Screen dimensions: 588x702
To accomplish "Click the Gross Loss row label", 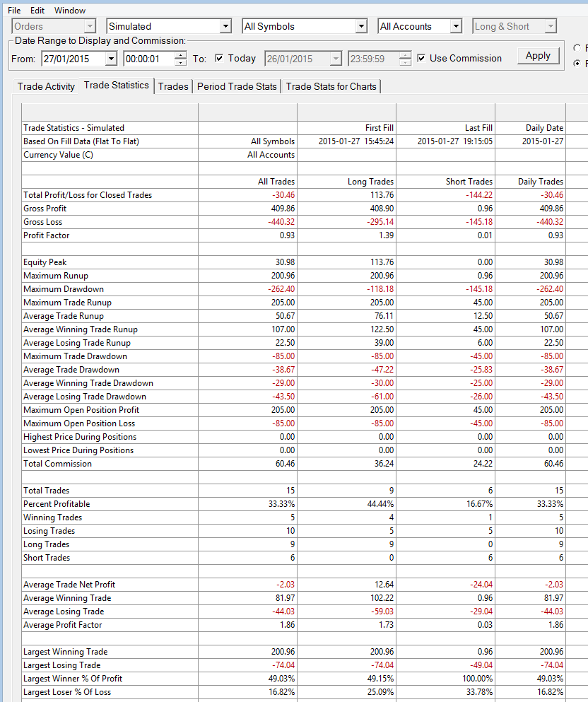I will (43, 221).
